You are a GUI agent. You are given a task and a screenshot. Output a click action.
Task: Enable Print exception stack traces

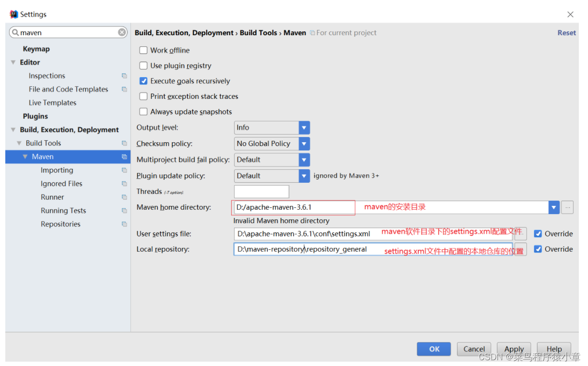coord(143,96)
